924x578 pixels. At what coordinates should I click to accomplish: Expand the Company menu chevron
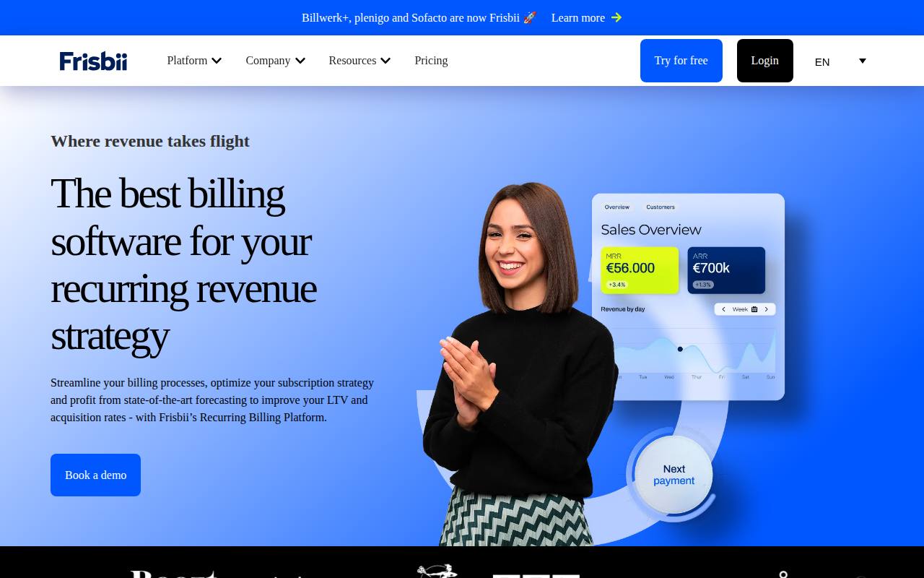300,61
